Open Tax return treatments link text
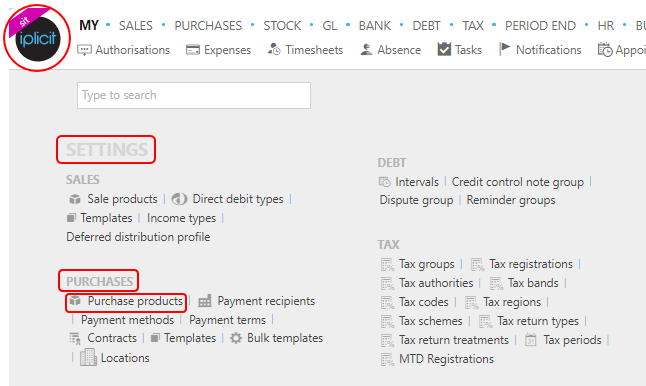The width and height of the screenshot is (646, 386). coord(454,340)
